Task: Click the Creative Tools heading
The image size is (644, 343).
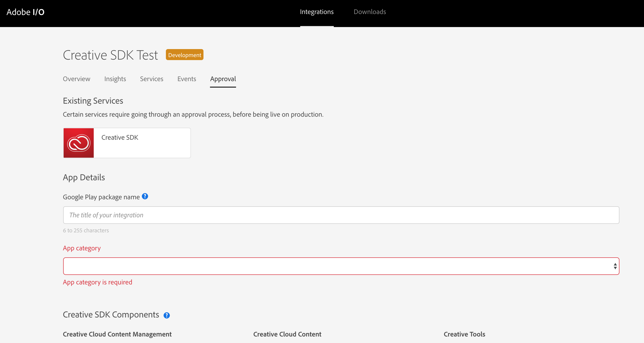Action: click(x=464, y=334)
